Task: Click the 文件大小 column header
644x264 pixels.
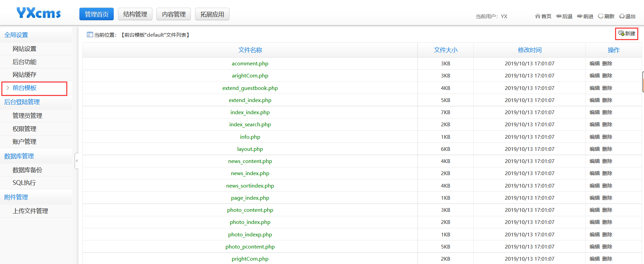Action: pyautogui.click(x=445, y=50)
